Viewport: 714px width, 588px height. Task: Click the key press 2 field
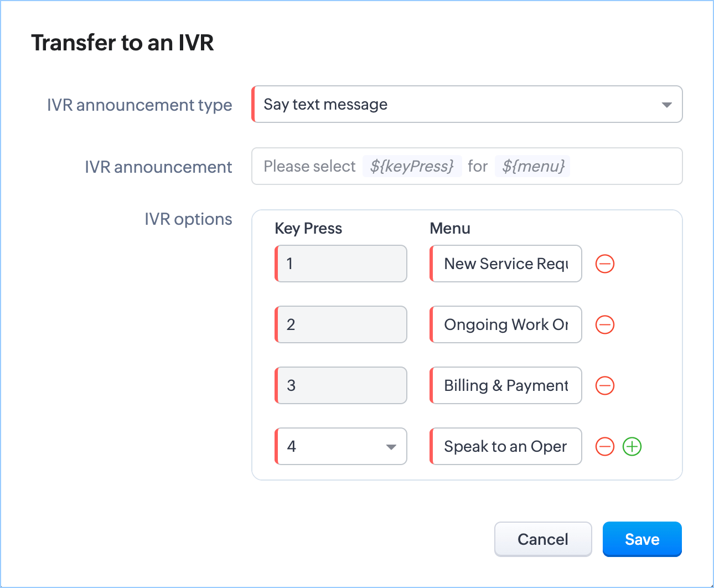coord(341,324)
